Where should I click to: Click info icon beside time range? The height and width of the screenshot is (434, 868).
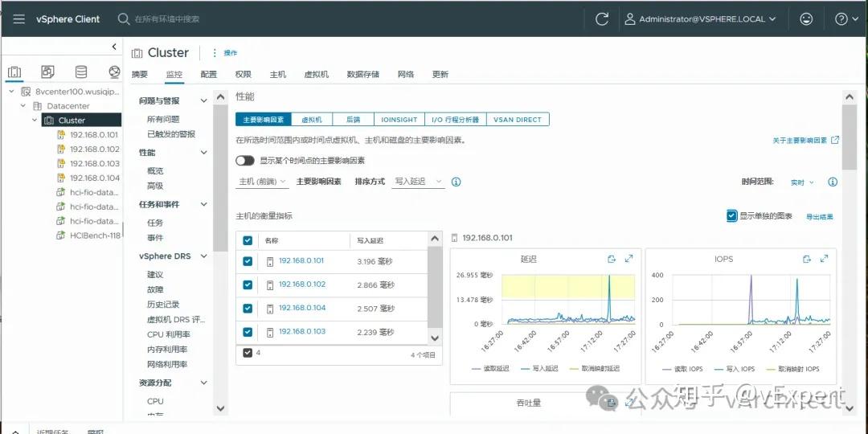[833, 182]
